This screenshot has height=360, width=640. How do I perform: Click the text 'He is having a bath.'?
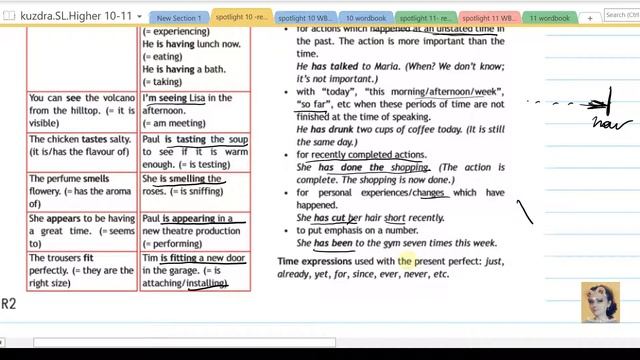click(184, 69)
